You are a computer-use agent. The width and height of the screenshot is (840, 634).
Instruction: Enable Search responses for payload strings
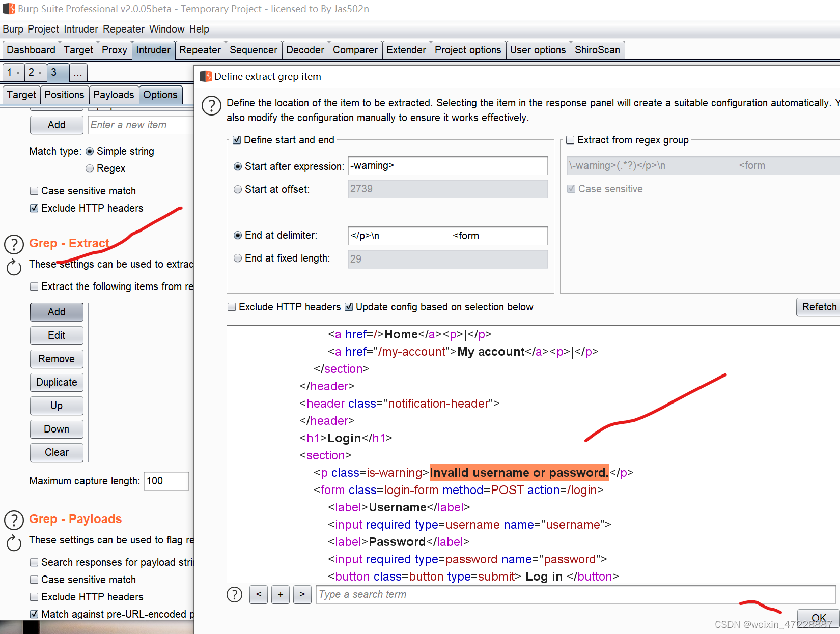tap(34, 562)
